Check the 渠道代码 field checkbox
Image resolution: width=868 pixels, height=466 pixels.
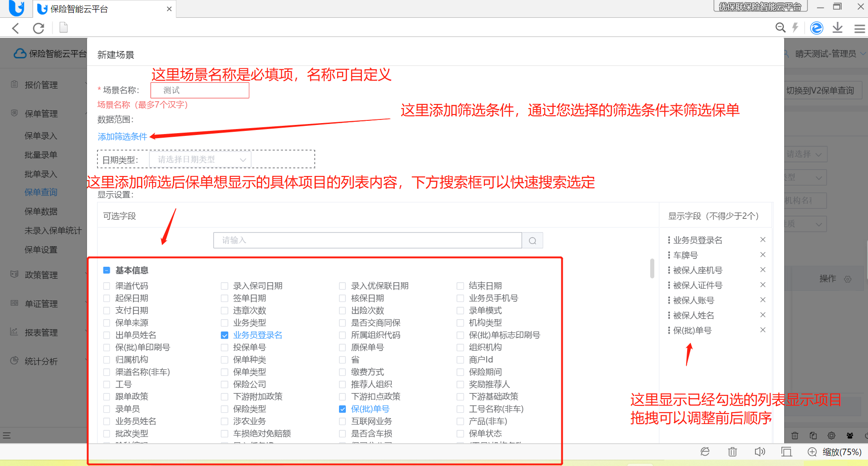107,286
